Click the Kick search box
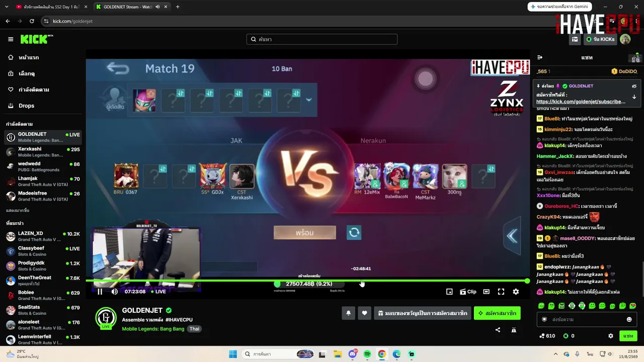 point(322,39)
